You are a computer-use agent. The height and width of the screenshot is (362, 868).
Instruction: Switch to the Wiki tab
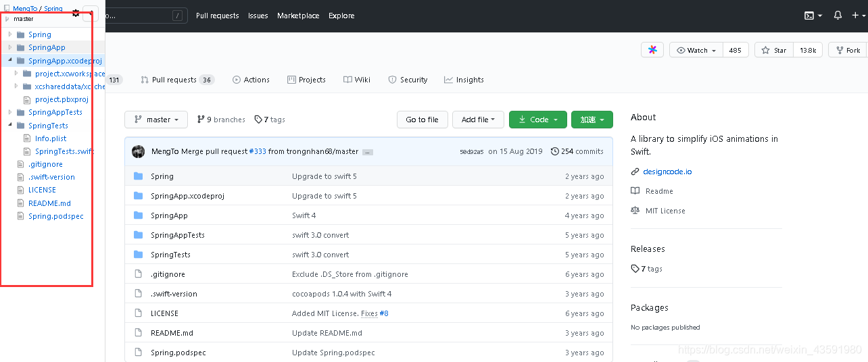coord(357,80)
